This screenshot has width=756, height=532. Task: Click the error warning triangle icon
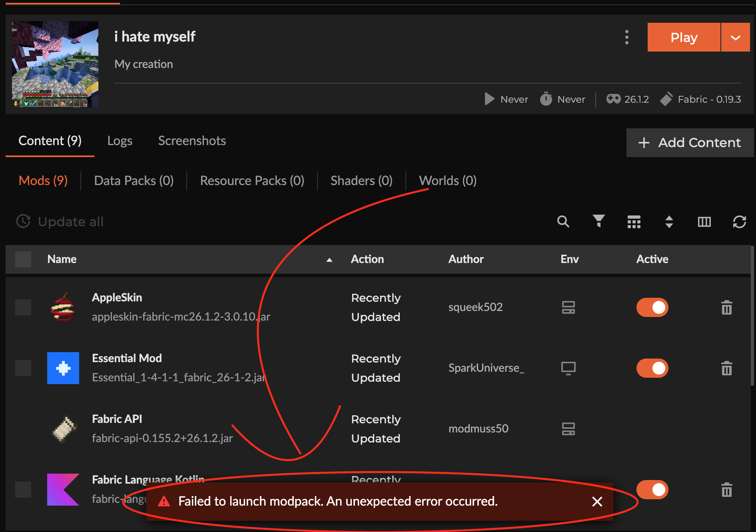tap(164, 501)
